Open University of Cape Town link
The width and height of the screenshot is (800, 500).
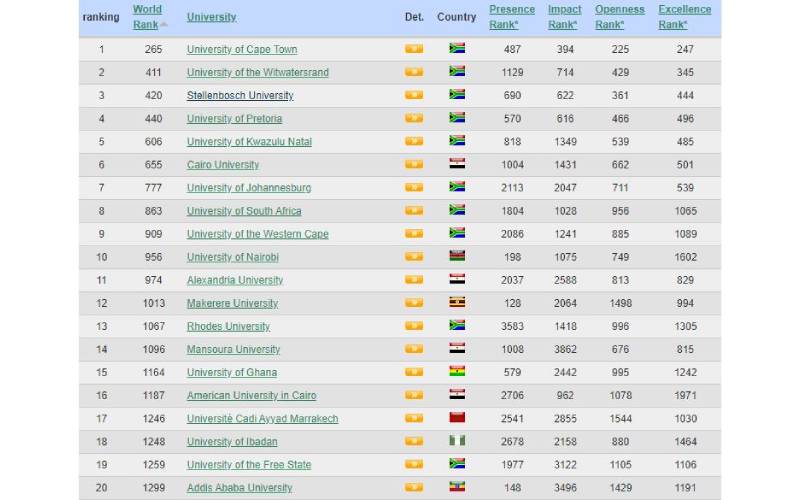(x=242, y=49)
